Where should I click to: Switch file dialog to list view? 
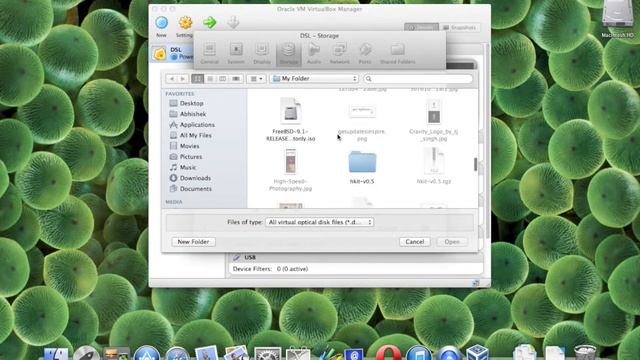coord(210,79)
